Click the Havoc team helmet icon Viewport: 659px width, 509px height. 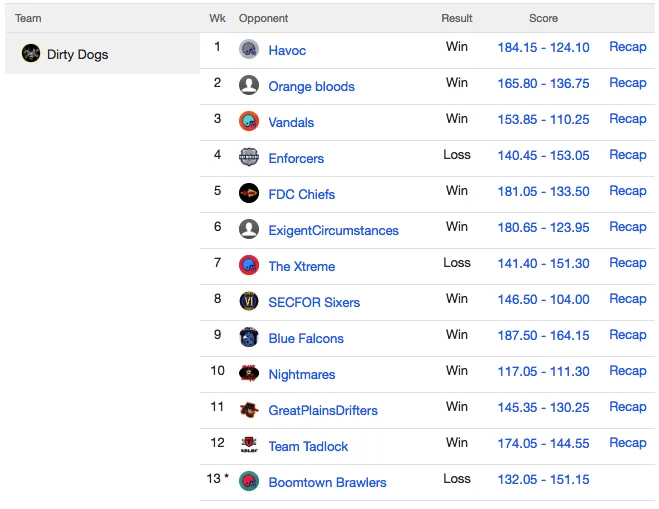pos(249,50)
